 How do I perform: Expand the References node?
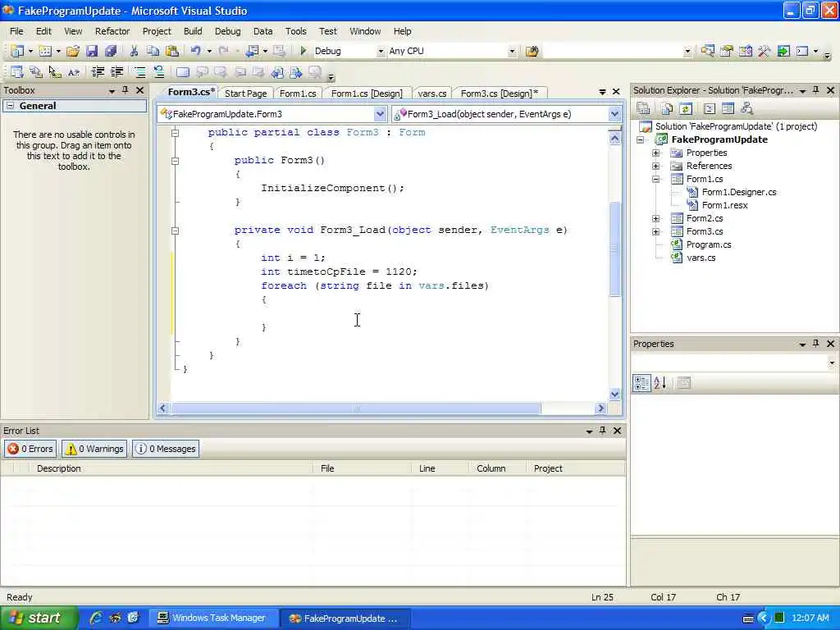click(655, 166)
